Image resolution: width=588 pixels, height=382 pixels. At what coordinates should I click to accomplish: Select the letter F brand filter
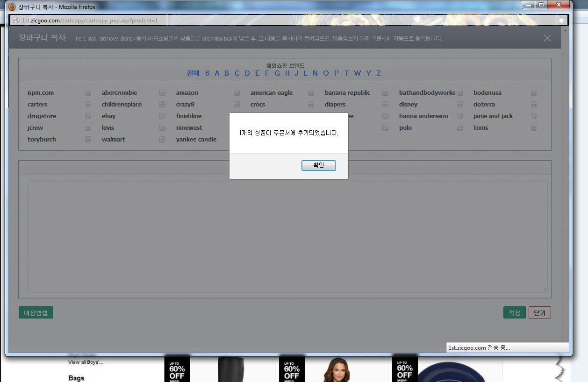coord(267,73)
